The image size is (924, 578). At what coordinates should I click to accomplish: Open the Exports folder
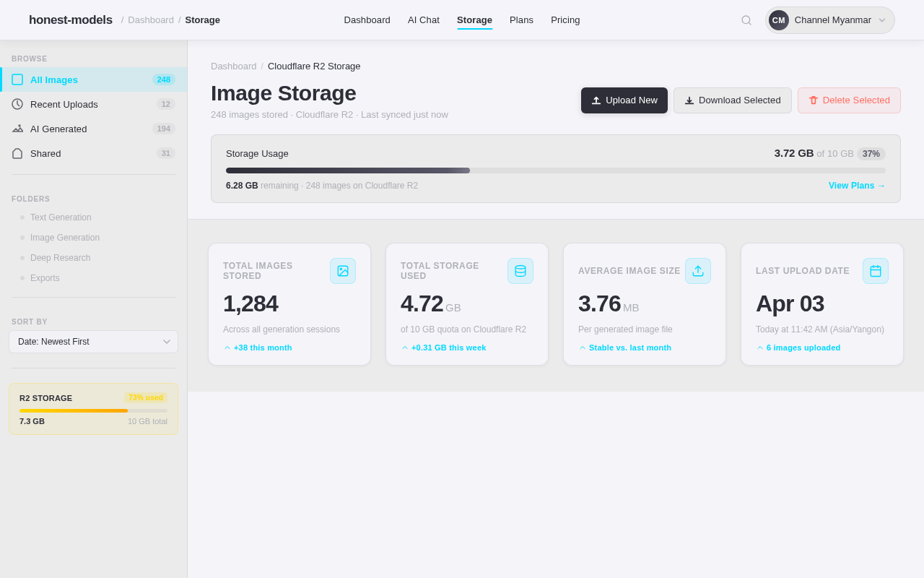pyautogui.click(x=45, y=278)
